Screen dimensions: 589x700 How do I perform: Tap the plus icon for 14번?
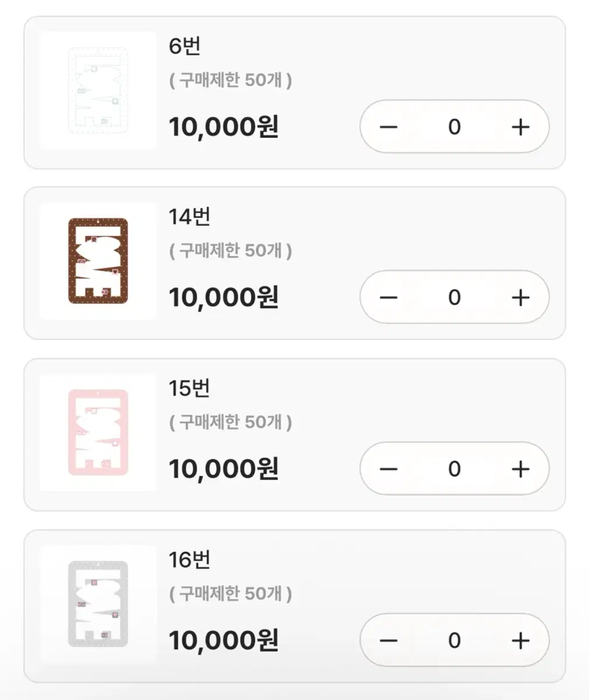[x=520, y=297]
